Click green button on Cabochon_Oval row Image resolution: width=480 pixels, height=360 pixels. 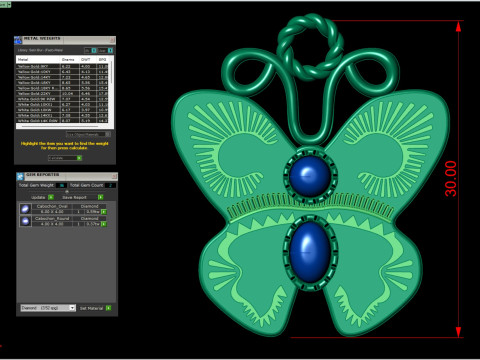click(104, 212)
